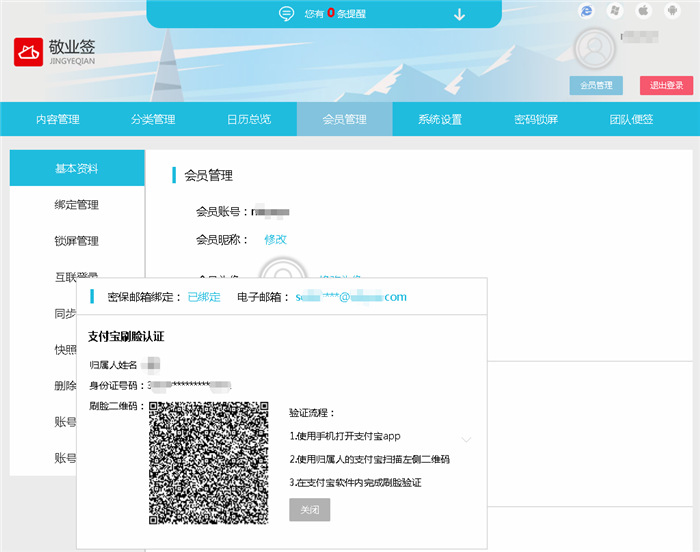Select 锁屏管理 in the sidebar
Image resolution: width=700 pixels, height=552 pixels.
click(77, 241)
